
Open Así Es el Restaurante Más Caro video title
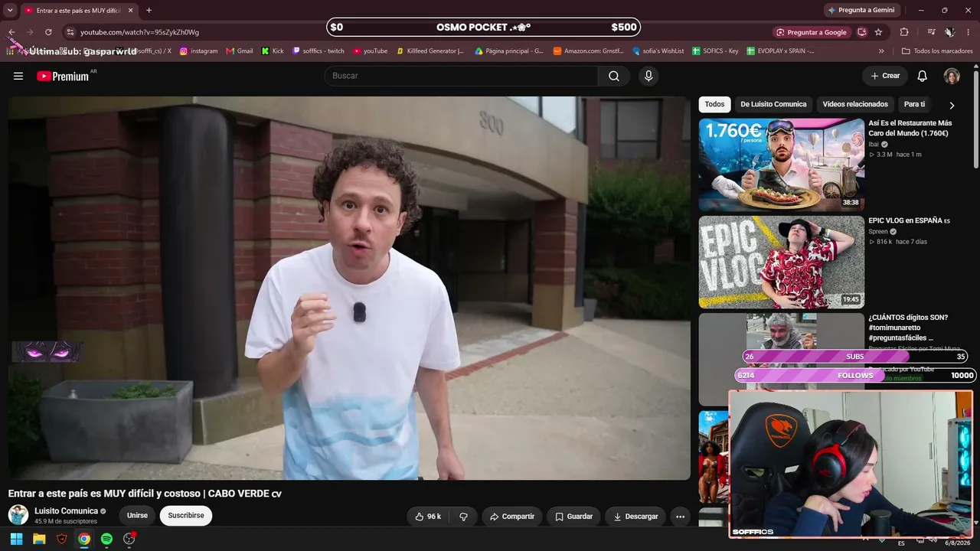click(910, 128)
